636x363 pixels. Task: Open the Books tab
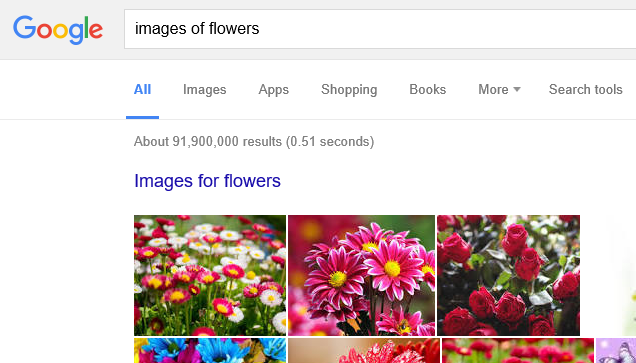tap(428, 90)
